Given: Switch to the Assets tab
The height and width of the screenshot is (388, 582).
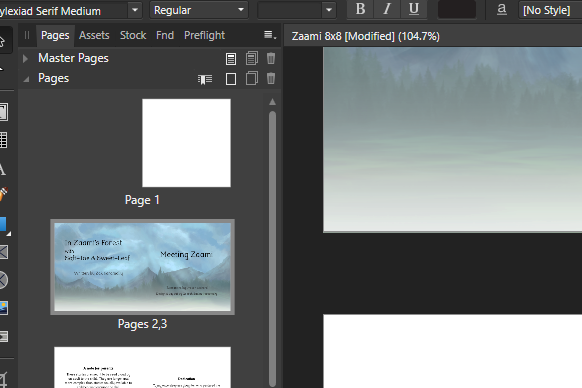Looking at the screenshot, I should click(94, 35).
